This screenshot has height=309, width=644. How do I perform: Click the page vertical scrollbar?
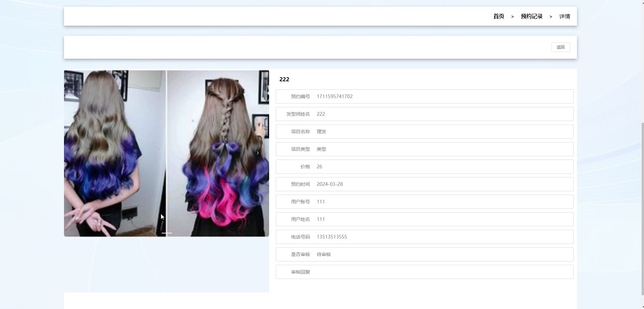[642, 208]
